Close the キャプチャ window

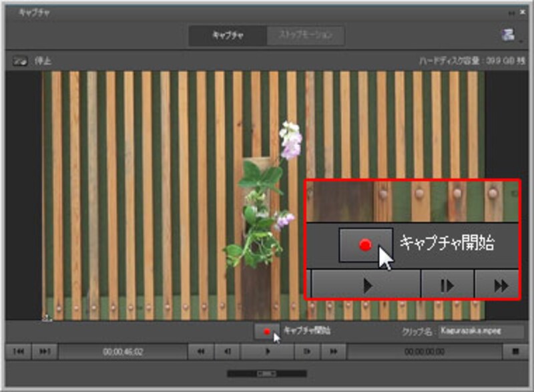tap(523, 13)
